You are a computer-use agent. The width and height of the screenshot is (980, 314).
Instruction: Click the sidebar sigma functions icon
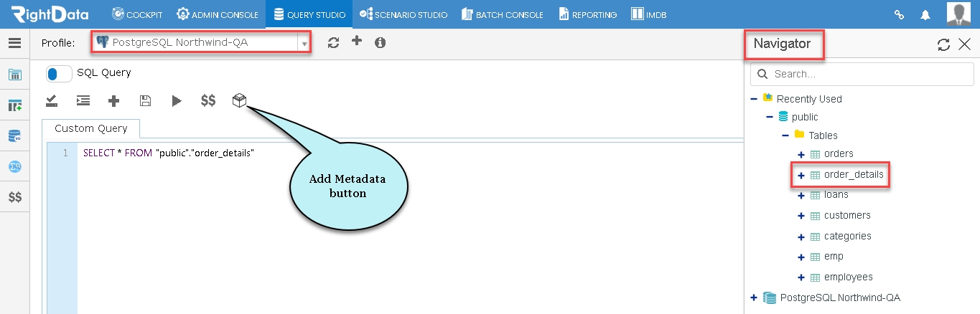click(14, 166)
